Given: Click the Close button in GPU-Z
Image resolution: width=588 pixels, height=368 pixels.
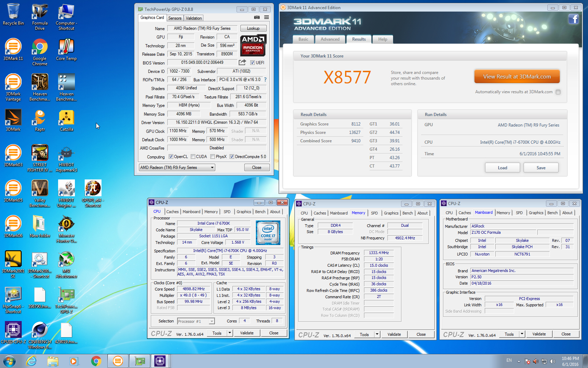Looking at the screenshot, I should pos(257,168).
